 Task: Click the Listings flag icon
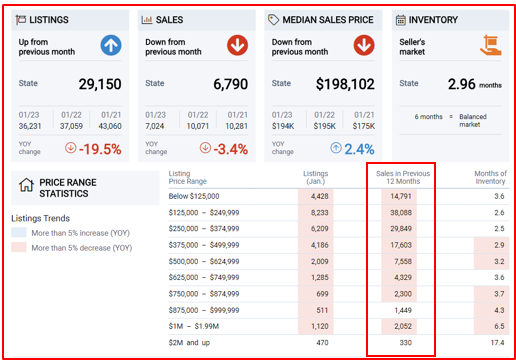(x=21, y=20)
